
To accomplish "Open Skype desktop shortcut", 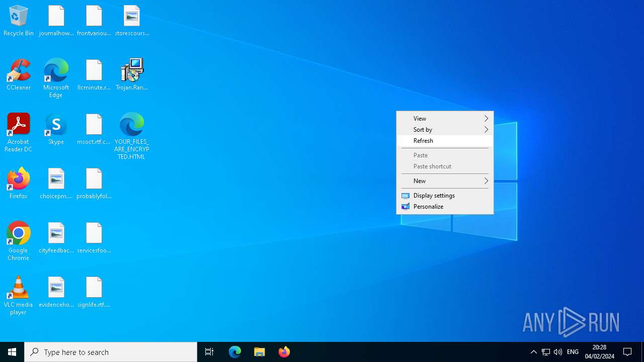I will click(x=56, y=129).
